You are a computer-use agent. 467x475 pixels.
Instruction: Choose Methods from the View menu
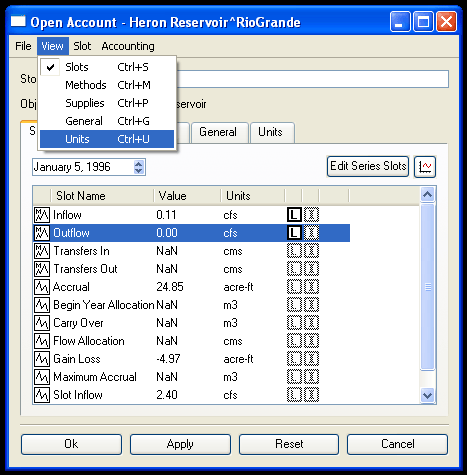(x=107, y=85)
